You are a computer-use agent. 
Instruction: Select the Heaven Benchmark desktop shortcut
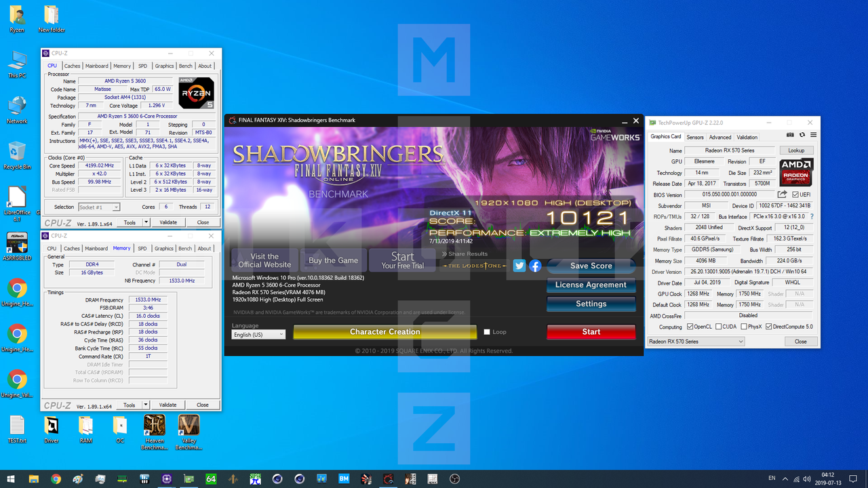click(154, 432)
